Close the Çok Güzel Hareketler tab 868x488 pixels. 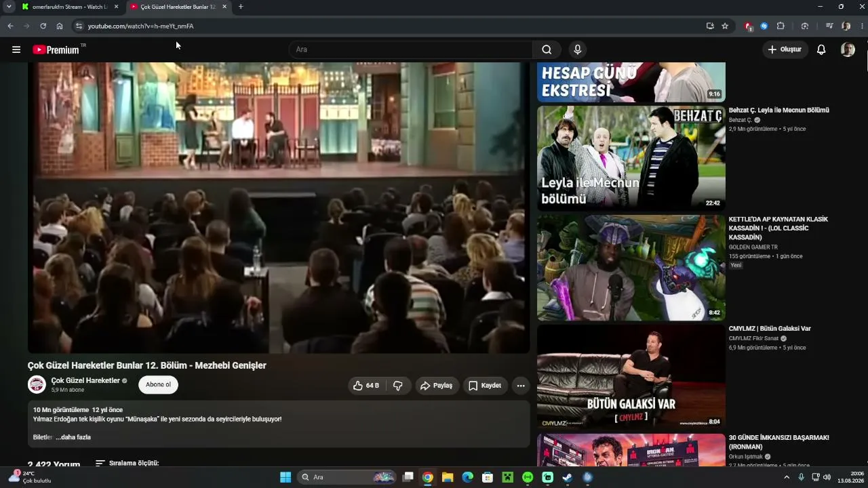224,7
